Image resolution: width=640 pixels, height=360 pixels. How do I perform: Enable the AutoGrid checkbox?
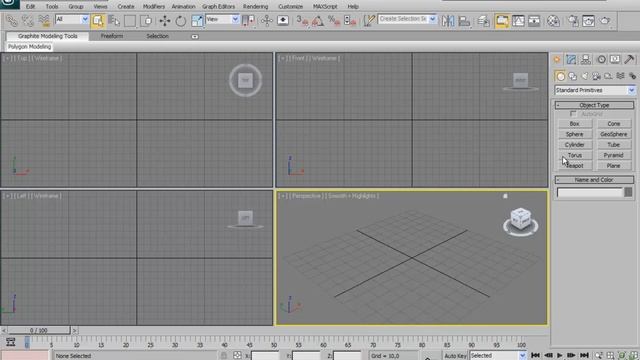(573, 113)
